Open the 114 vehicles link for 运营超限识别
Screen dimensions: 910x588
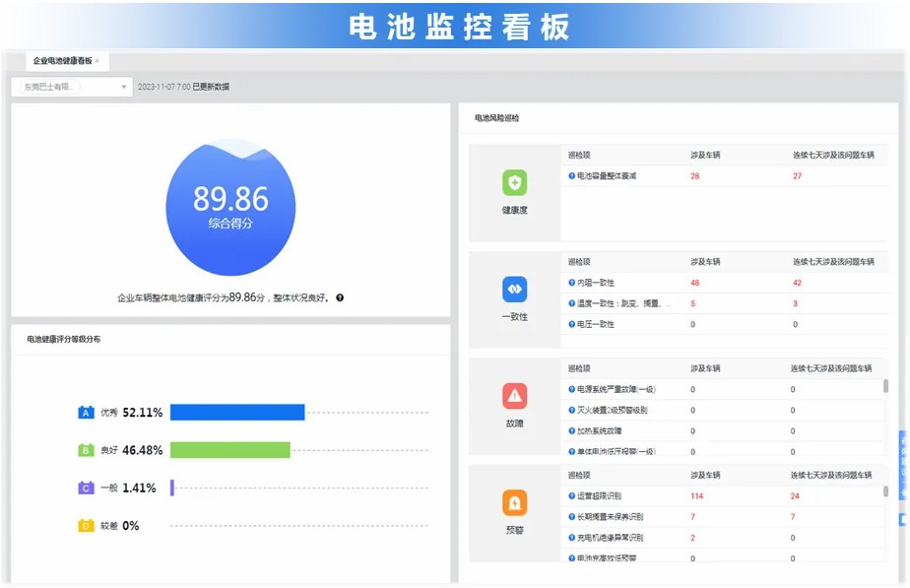click(x=694, y=495)
